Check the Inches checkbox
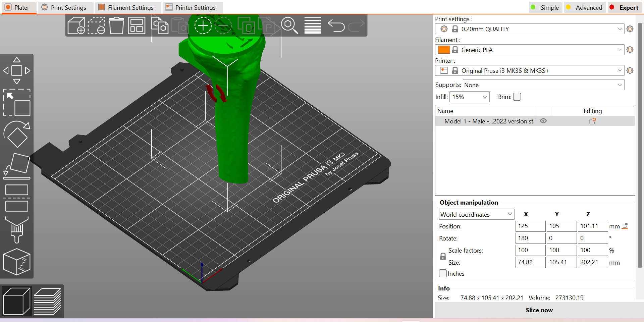 pos(443,273)
